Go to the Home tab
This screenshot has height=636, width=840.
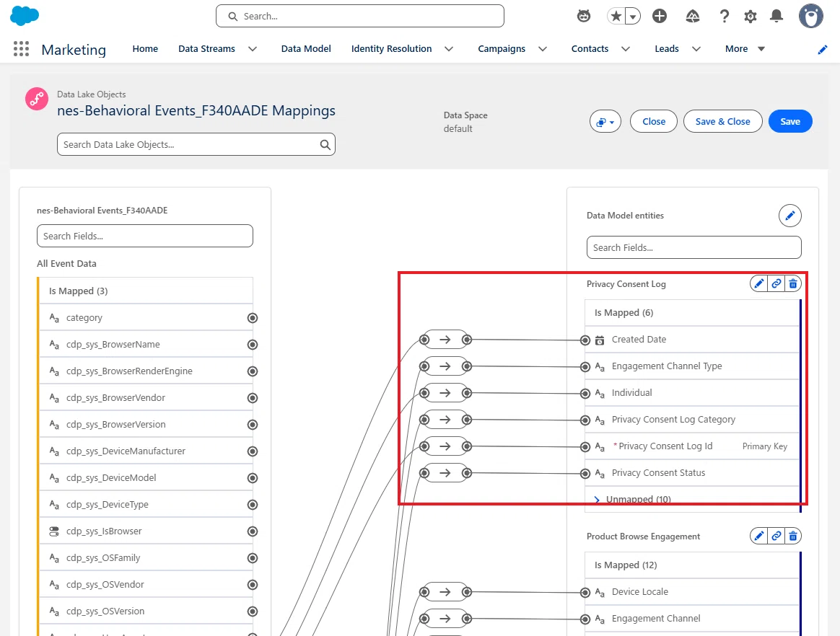pyautogui.click(x=145, y=49)
